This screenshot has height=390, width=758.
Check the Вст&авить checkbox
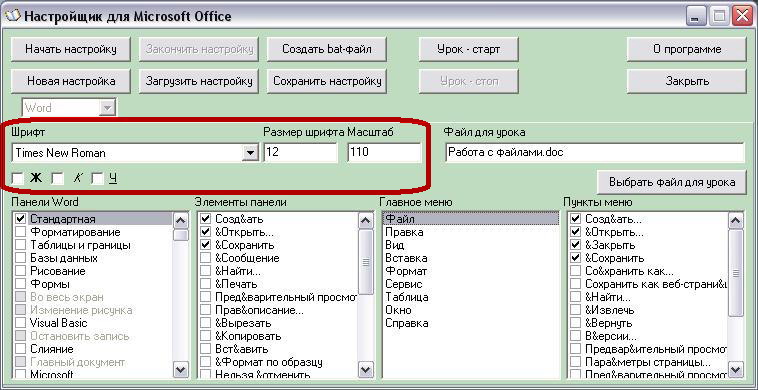point(205,349)
